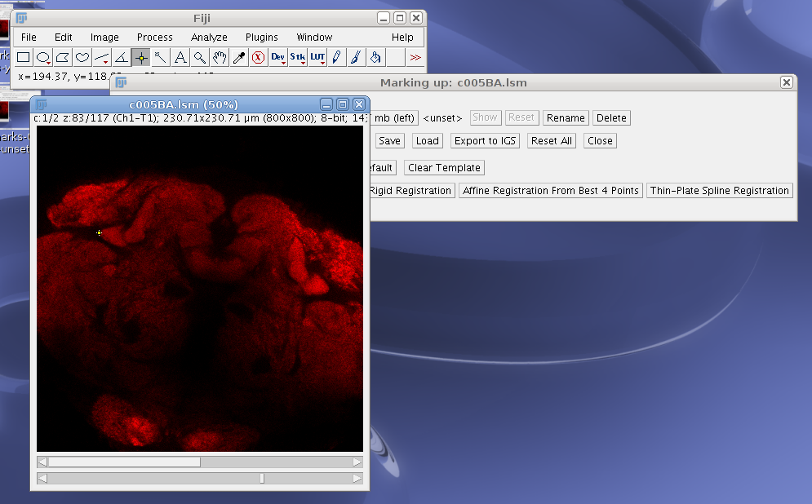Open the Image menu

(x=104, y=38)
